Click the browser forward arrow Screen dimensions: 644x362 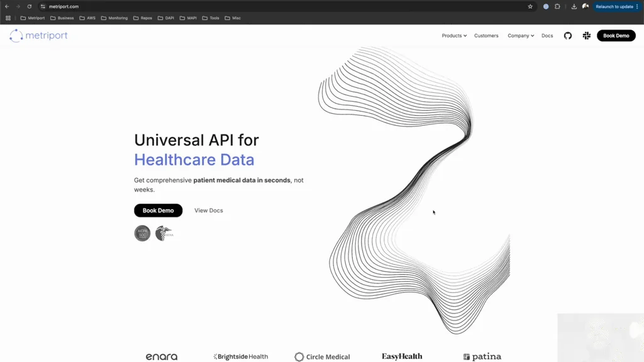click(x=18, y=6)
